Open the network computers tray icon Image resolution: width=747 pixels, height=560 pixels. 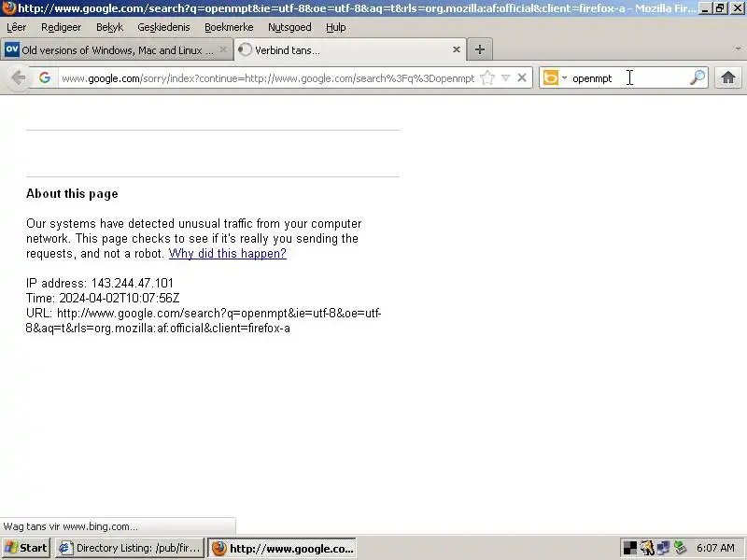point(663,548)
